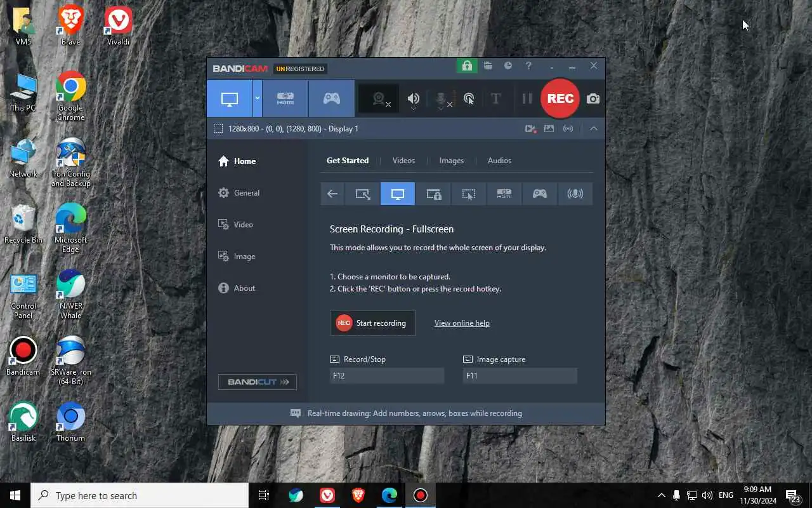This screenshot has width=812, height=508.
Task: Click the big red REC button
Action: (560, 98)
